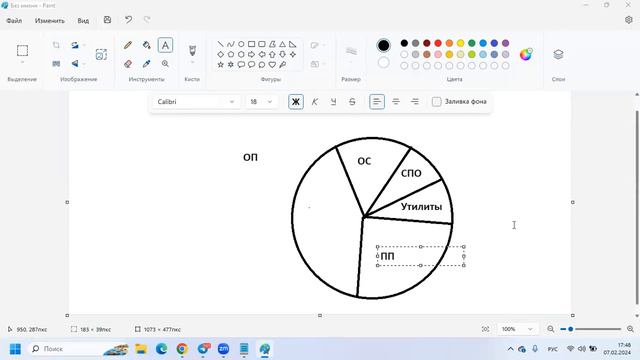Choose the Diamond shape
This screenshot has height=360, width=640.
point(220,54)
